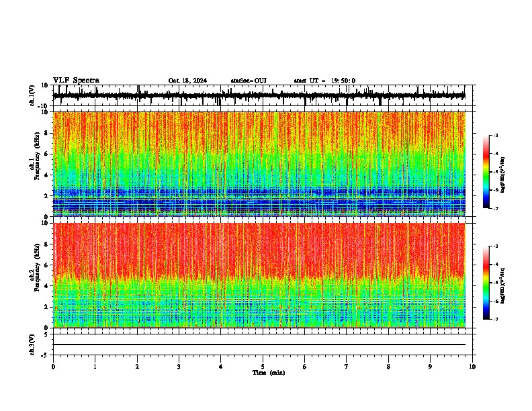Click the "VLF Spectra" title text
Viewport: 532px width, 411px height.
(76, 81)
